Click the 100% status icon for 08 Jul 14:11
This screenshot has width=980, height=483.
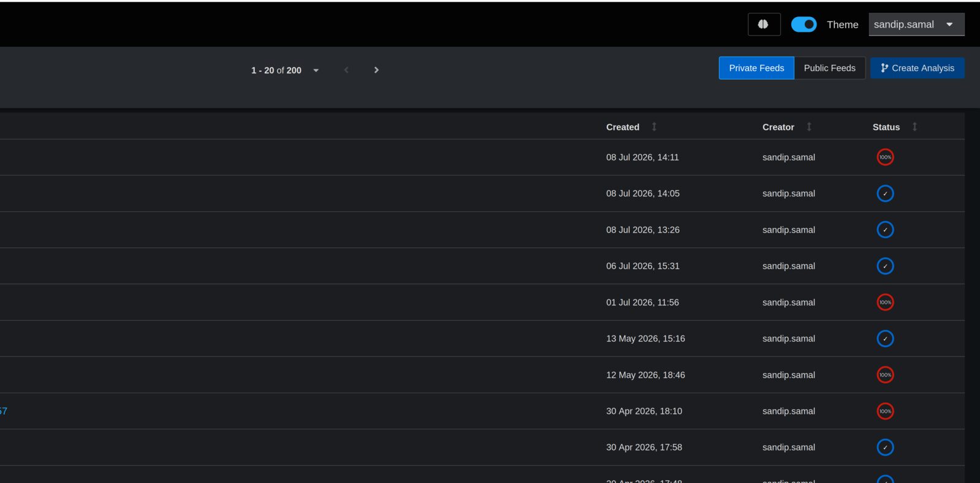coord(885,157)
